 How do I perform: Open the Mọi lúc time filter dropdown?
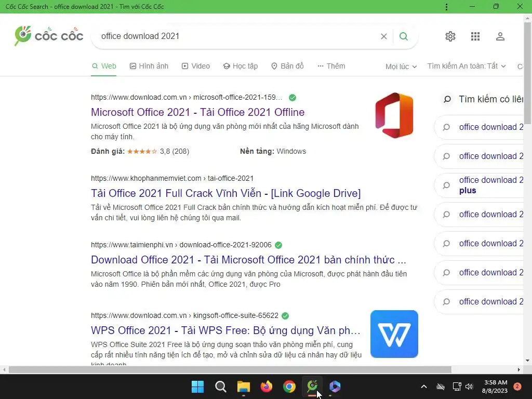pos(401,66)
